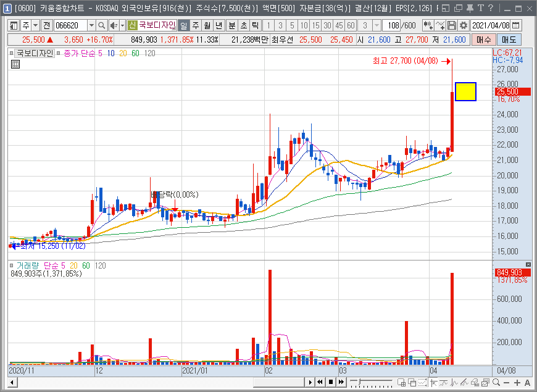Open the speaker options dropdown arrow
The image size is (537, 392).
pos(122,25)
